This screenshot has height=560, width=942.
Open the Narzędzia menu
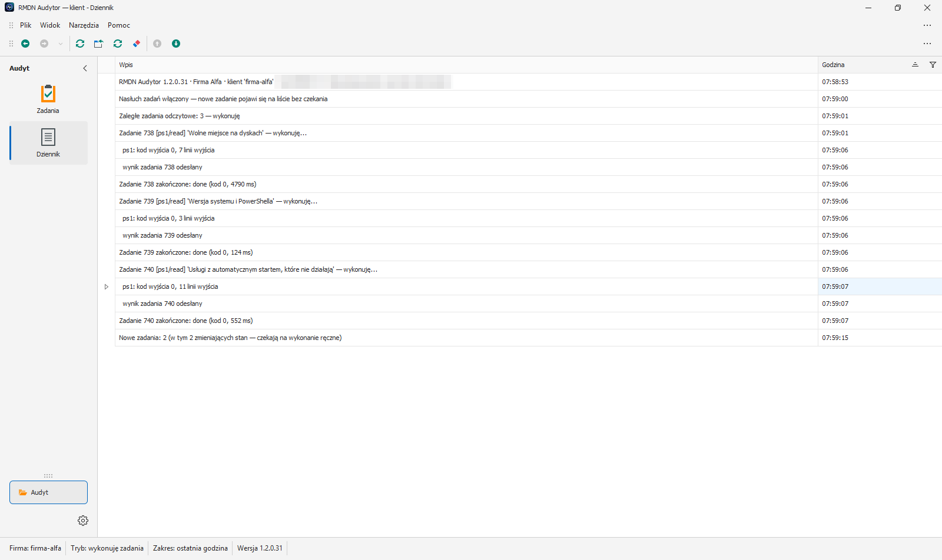pyautogui.click(x=84, y=25)
